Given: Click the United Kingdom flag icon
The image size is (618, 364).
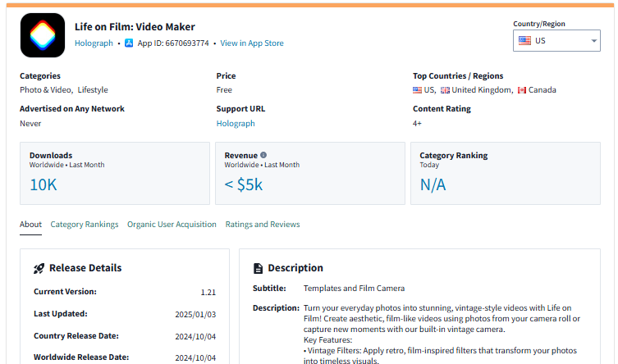Looking at the screenshot, I should [445, 90].
